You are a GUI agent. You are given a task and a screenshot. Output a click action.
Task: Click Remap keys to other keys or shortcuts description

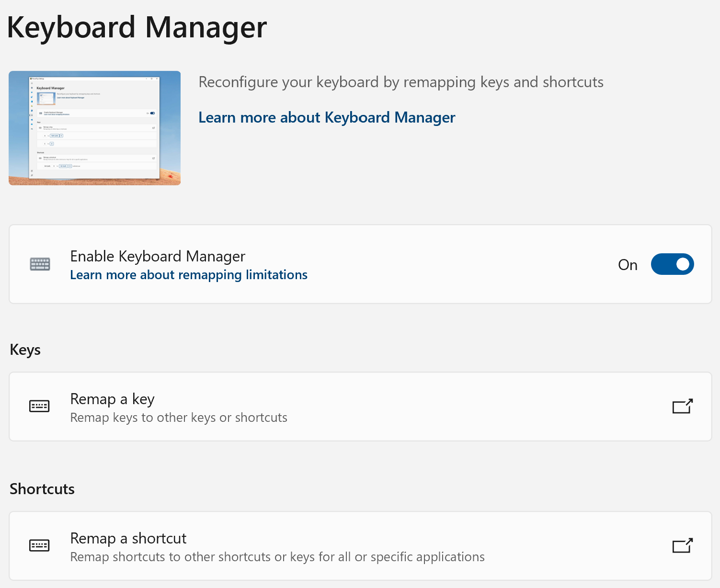click(x=179, y=418)
